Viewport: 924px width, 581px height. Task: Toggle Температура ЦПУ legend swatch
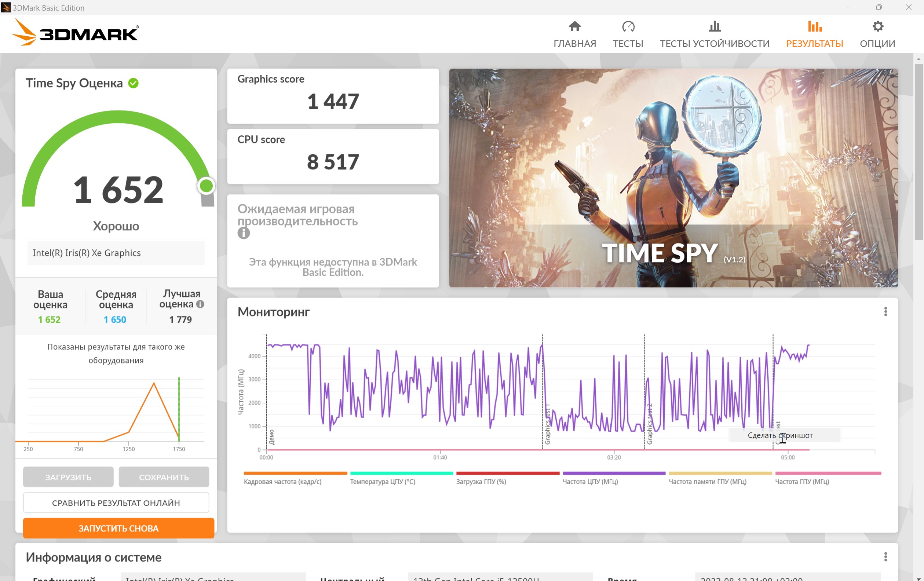(401, 473)
